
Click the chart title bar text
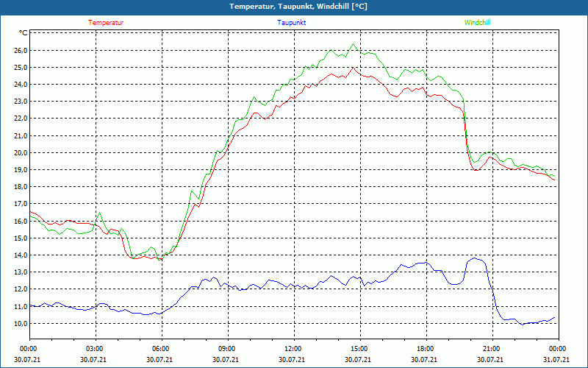tap(294, 7)
